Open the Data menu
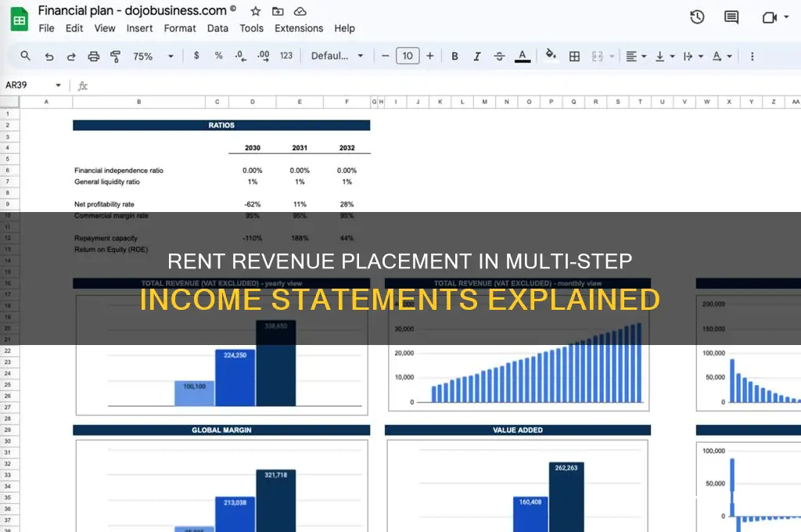This screenshot has width=801, height=532. [x=217, y=29]
